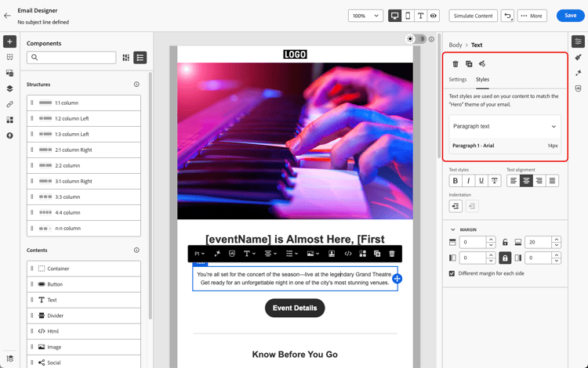Toggle strikethrough text style

pos(495,181)
